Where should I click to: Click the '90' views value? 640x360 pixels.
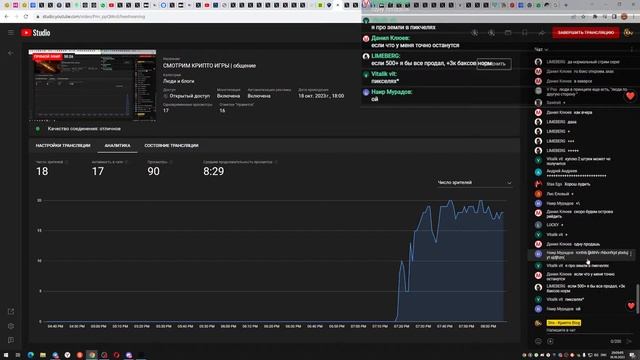coord(153,171)
